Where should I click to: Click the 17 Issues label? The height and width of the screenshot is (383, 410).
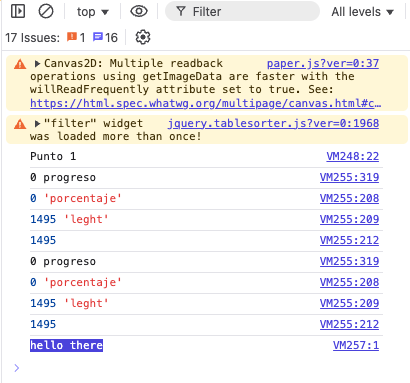click(32, 37)
